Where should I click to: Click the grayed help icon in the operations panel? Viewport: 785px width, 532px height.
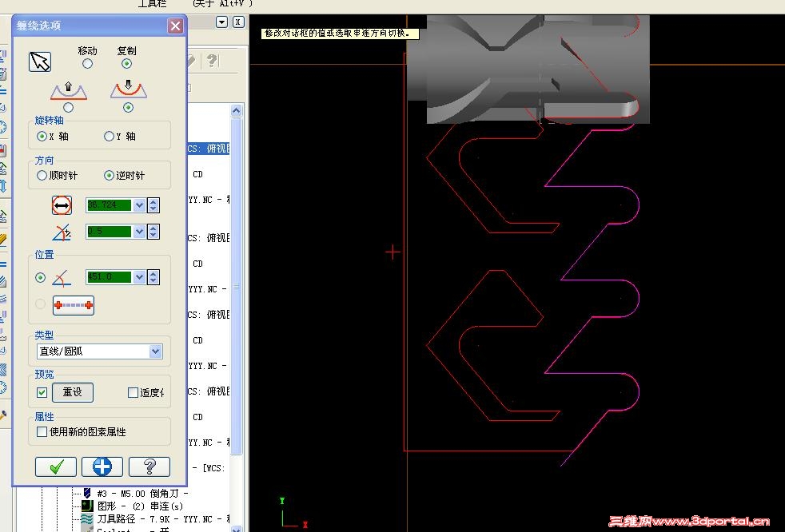point(213,61)
